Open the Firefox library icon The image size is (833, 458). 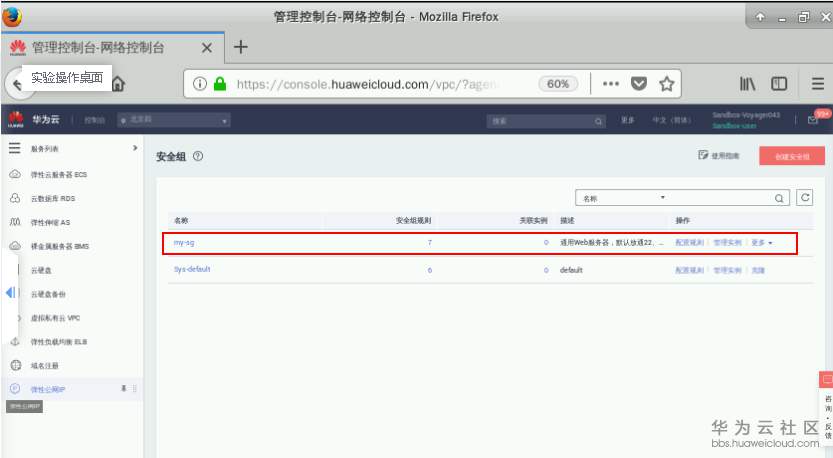(x=747, y=83)
